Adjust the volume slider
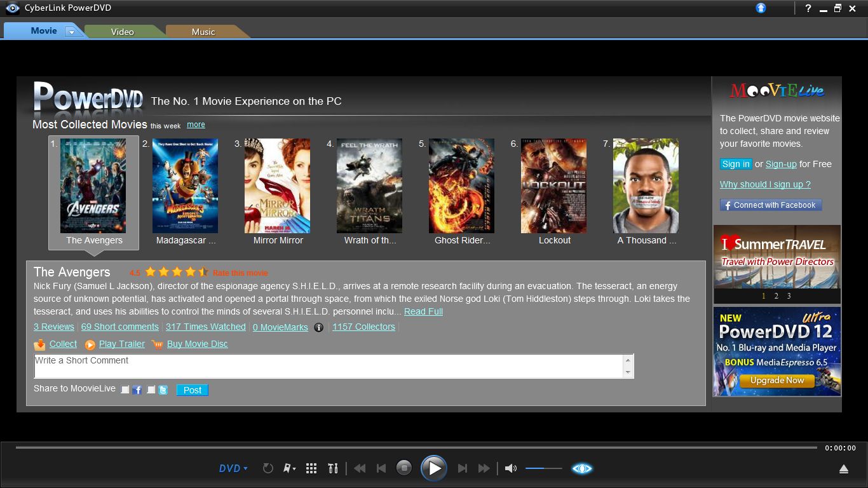The height and width of the screenshot is (488, 868). click(544, 468)
